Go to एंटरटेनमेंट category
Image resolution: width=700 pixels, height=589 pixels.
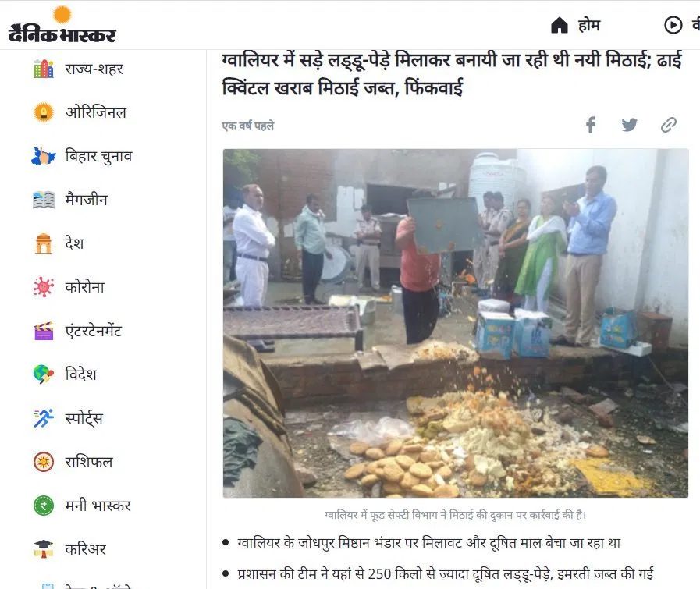pyautogui.click(x=94, y=331)
